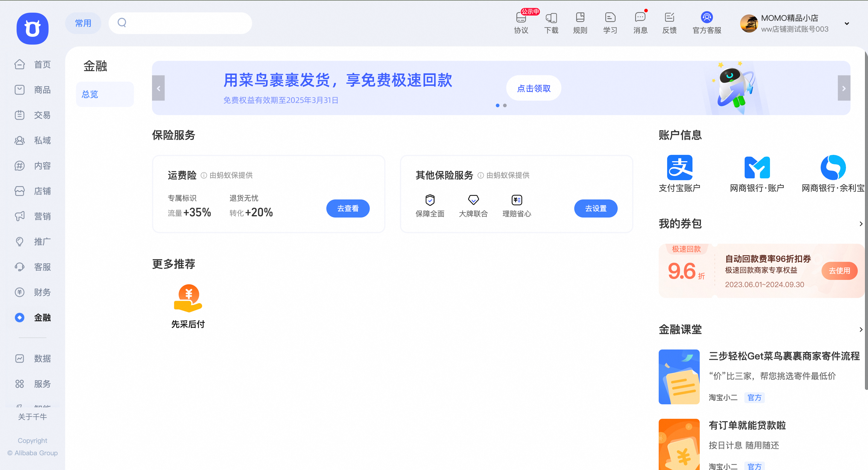Open 关于千牛 about link

(x=32, y=417)
